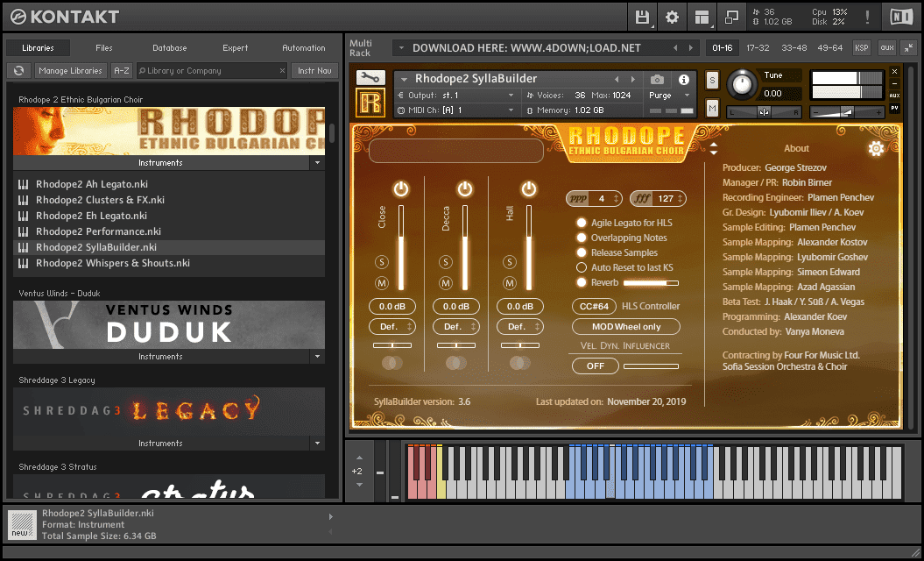Toggle the aux rack button
This screenshot has height=561, width=924.
tap(887, 48)
